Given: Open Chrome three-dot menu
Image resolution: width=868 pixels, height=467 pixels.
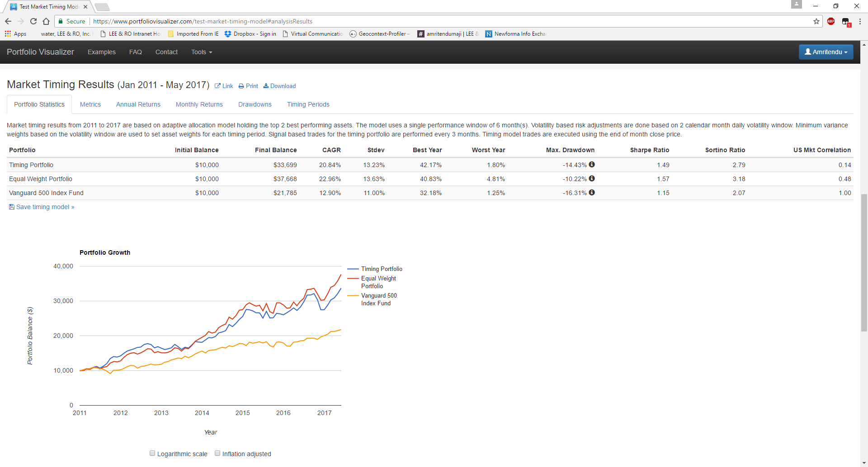Looking at the screenshot, I should [x=859, y=21].
